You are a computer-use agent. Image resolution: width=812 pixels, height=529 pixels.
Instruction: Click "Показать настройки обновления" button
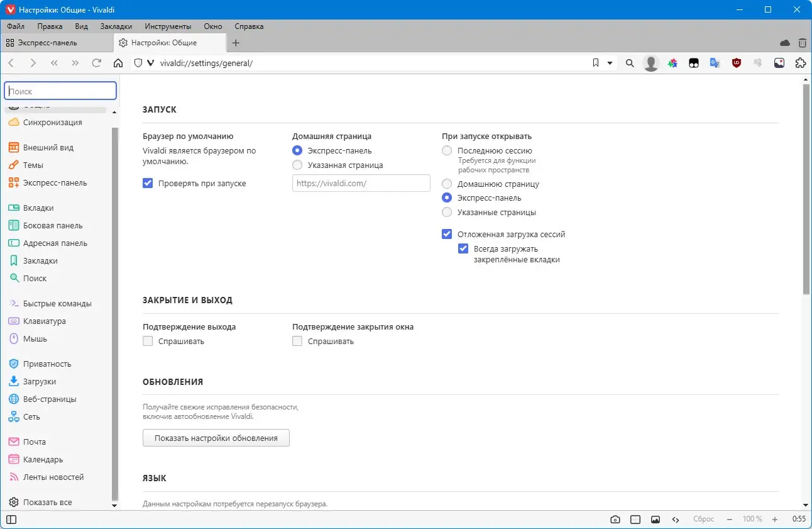[216, 438]
